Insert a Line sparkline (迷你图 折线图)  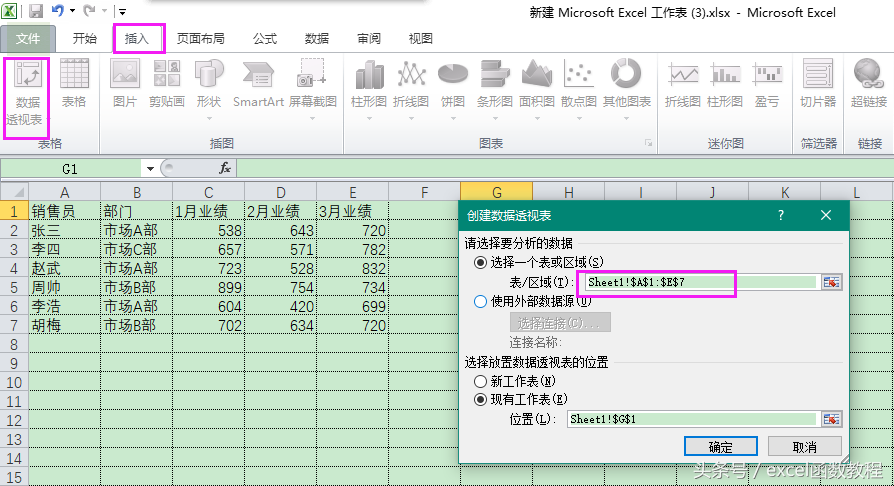[682, 83]
